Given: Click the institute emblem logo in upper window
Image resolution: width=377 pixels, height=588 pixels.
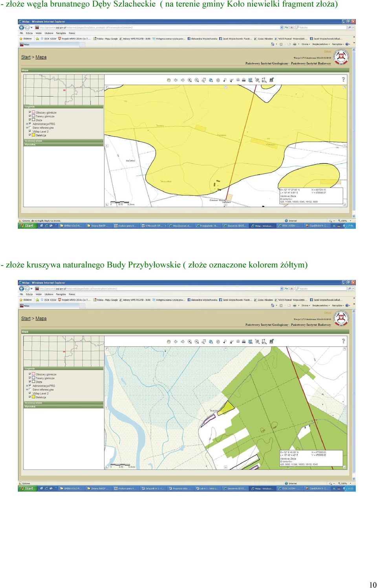Looking at the screenshot, I should pyautogui.click(x=341, y=57).
